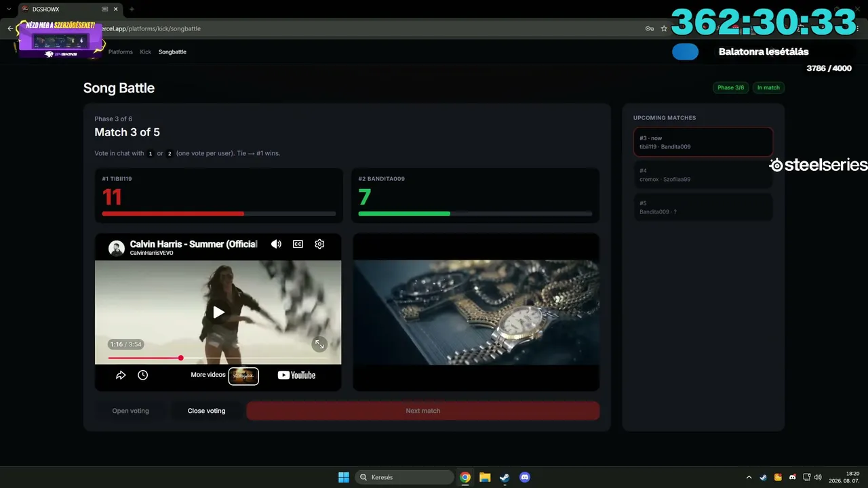
Task: Select the More videos thumbnail
Action: coord(243,375)
